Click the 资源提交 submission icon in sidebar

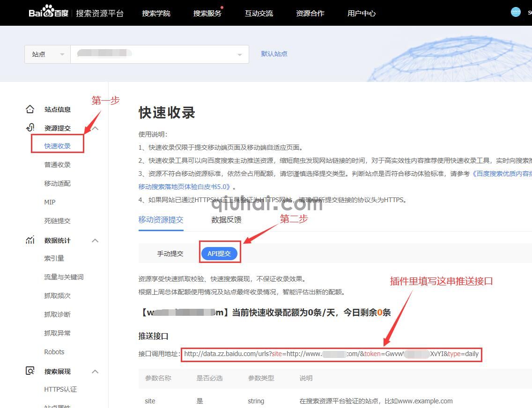[30, 127]
